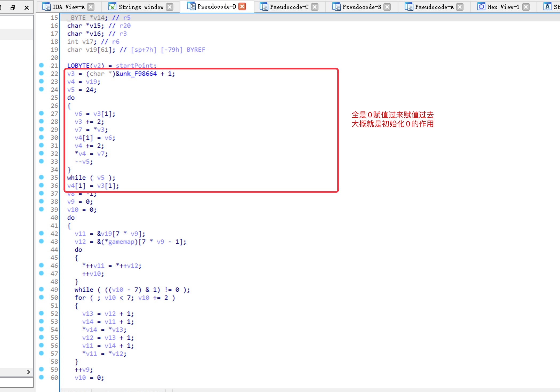The width and height of the screenshot is (560, 392).
Task: Float the left side panel
Action: point(13,7)
